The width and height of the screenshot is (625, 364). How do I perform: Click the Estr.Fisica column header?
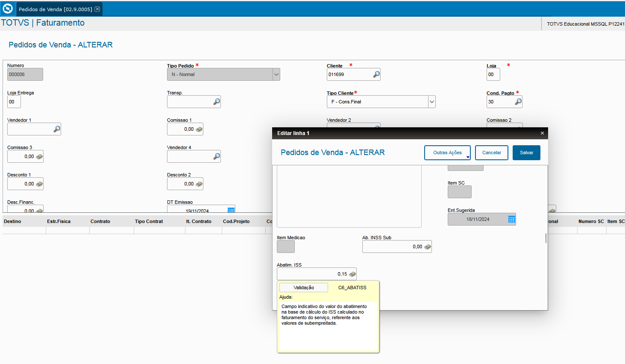pyautogui.click(x=59, y=221)
